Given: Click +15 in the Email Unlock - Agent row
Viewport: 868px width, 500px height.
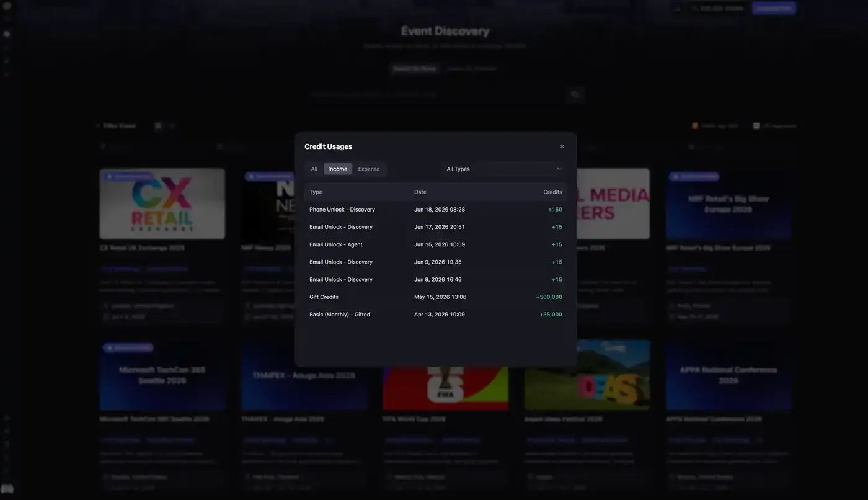Looking at the screenshot, I should pos(557,244).
